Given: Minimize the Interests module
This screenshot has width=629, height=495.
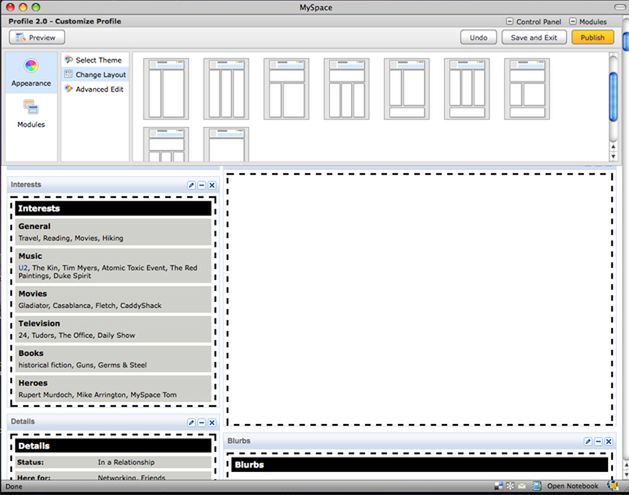Looking at the screenshot, I should (202, 185).
